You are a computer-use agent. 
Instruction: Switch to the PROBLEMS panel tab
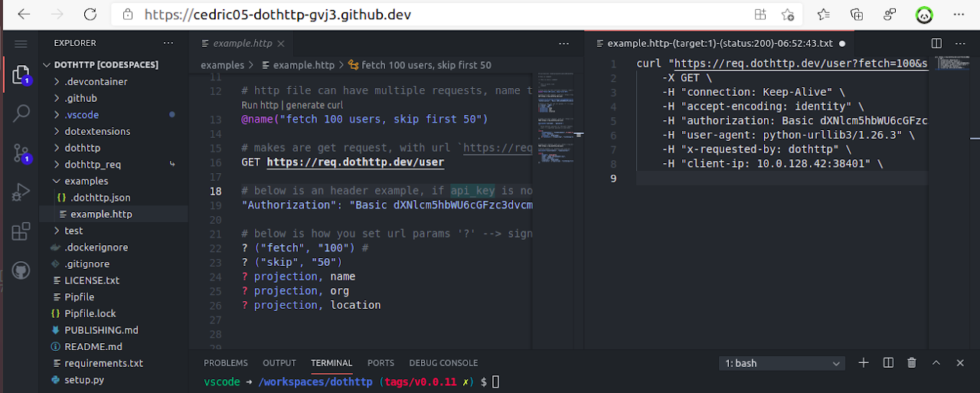[226, 363]
